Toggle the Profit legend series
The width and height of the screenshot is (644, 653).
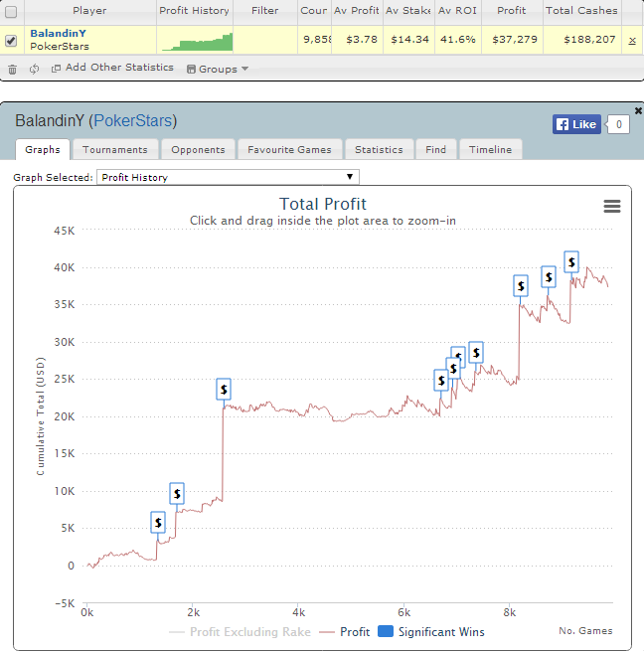(344, 632)
